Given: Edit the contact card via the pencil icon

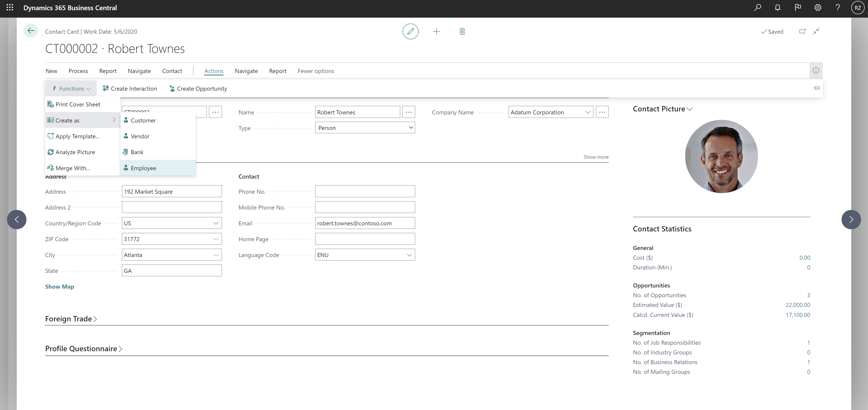Looking at the screenshot, I should point(410,31).
